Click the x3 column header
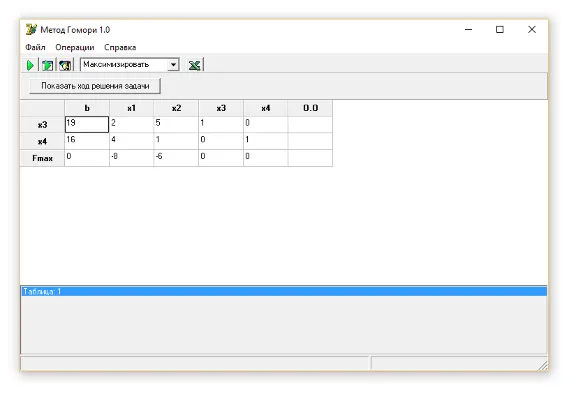576x399 pixels. coord(221,108)
